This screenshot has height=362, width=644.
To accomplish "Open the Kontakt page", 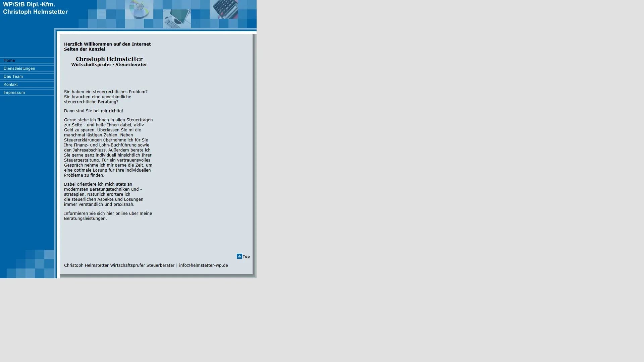I will click(11, 84).
